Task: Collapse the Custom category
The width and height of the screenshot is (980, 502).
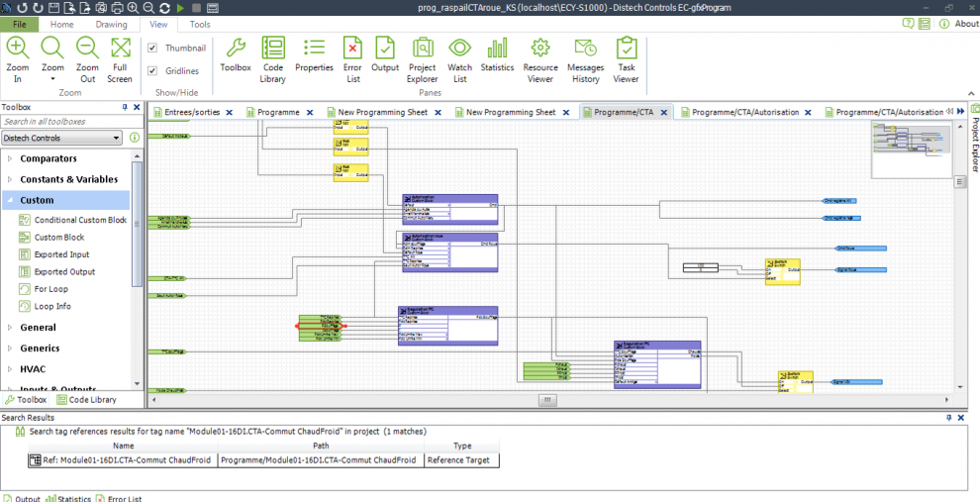Action: 9,200
